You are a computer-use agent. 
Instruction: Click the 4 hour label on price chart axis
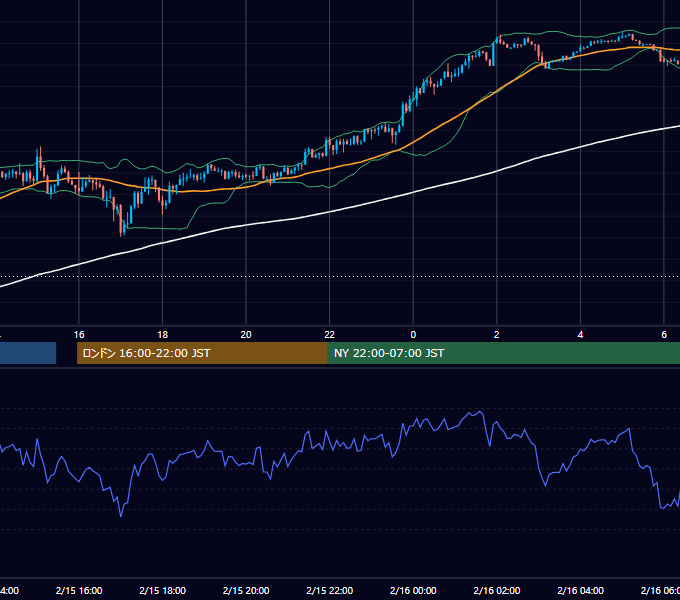coord(580,335)
